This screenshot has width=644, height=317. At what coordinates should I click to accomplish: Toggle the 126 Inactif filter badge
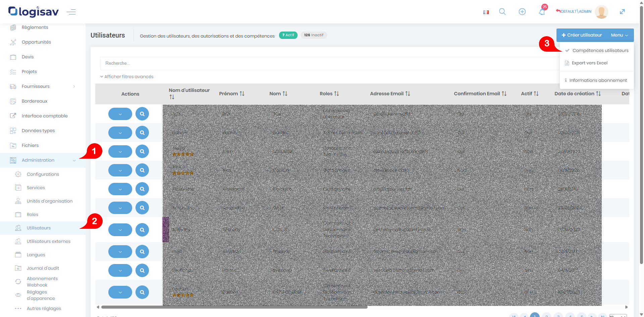point(314,35)
